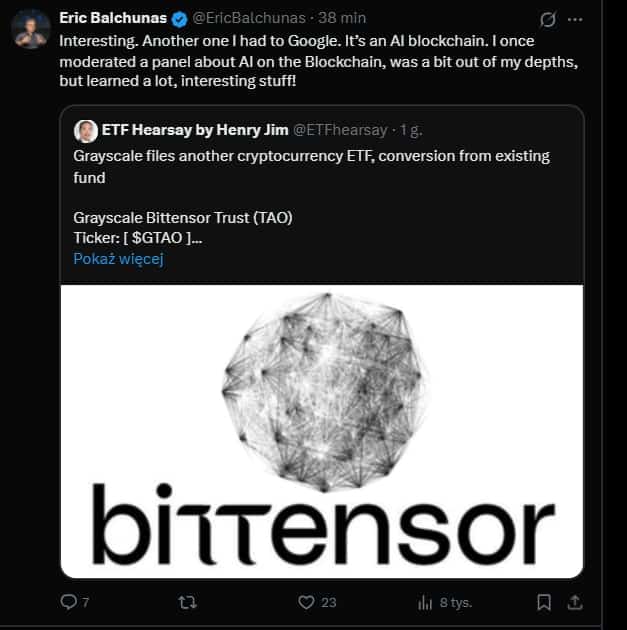
Task: Click the repost retweet icon
Action: [186, 602]
